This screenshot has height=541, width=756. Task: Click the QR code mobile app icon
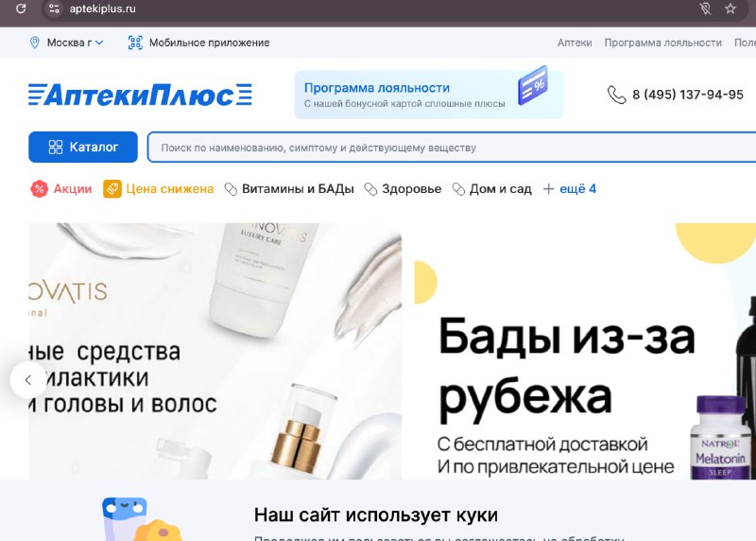[x=135, y=43]
